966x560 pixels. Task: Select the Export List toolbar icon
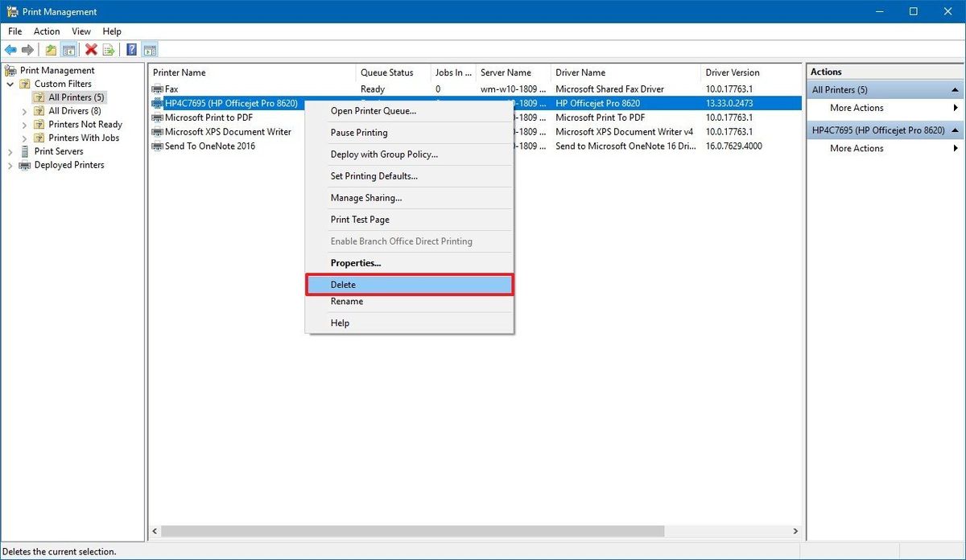tap(109, 49)
